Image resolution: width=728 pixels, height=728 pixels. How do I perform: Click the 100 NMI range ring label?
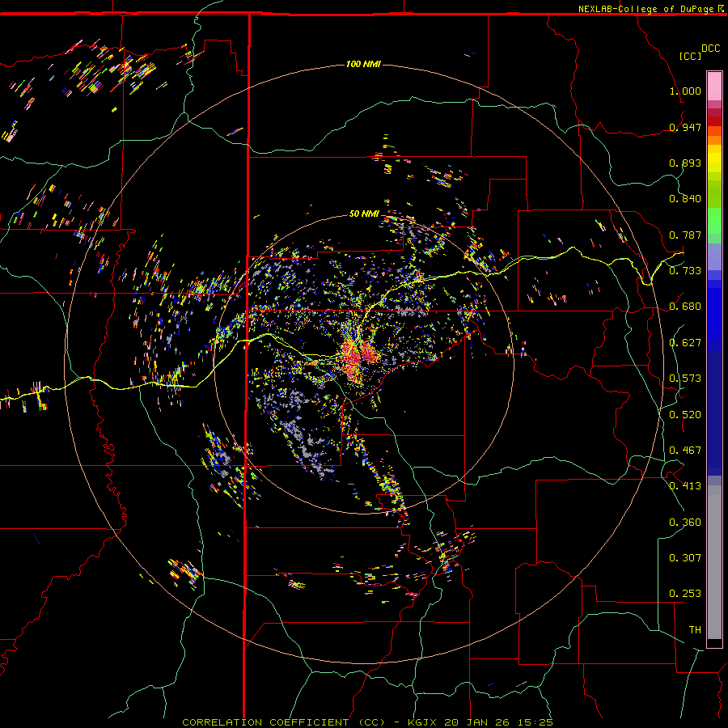pos(363,64)
